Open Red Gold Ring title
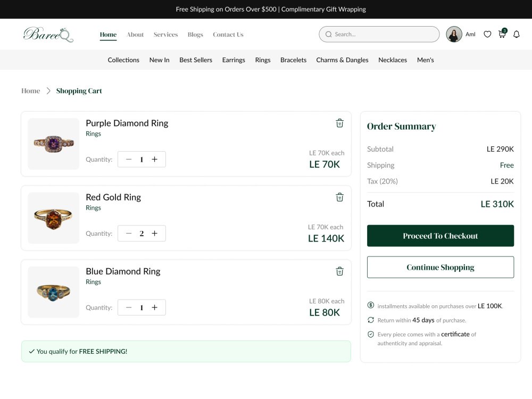The image size is (532, 399). [113, 197]
